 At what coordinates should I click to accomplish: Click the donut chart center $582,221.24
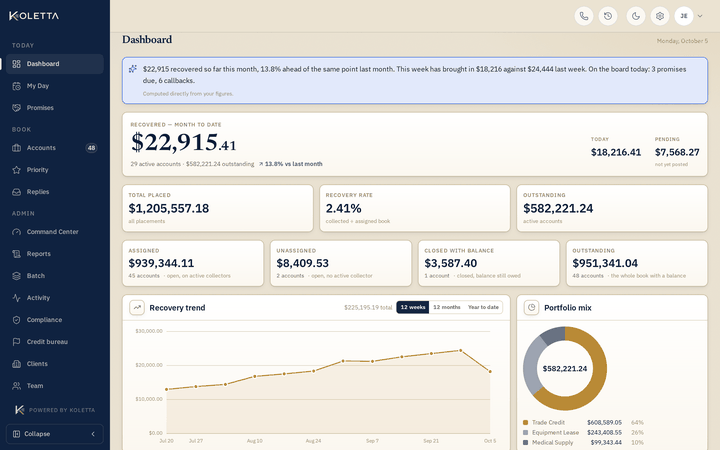(x=565, y=369)
